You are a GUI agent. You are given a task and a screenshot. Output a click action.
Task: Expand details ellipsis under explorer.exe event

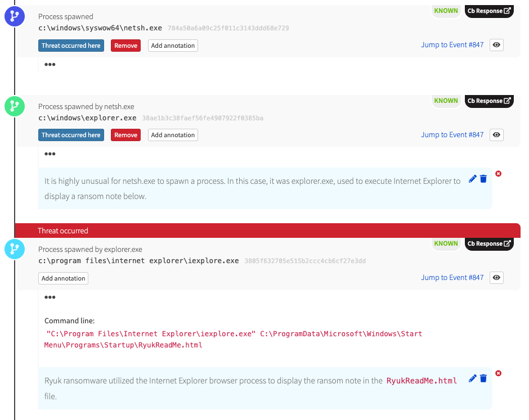(50, 154)
